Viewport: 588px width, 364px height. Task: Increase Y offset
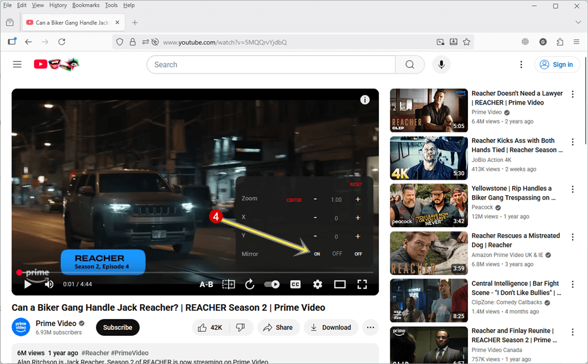point(358,236)
